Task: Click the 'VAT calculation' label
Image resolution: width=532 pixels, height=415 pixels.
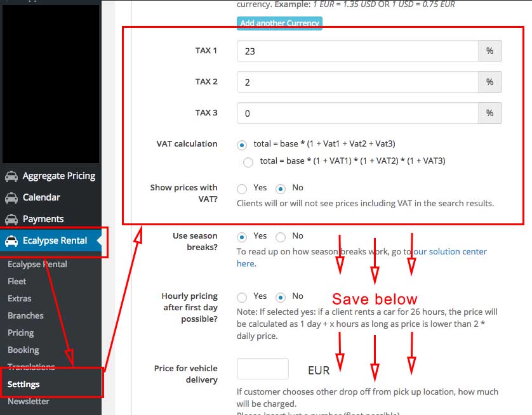Action: [187, 144]
